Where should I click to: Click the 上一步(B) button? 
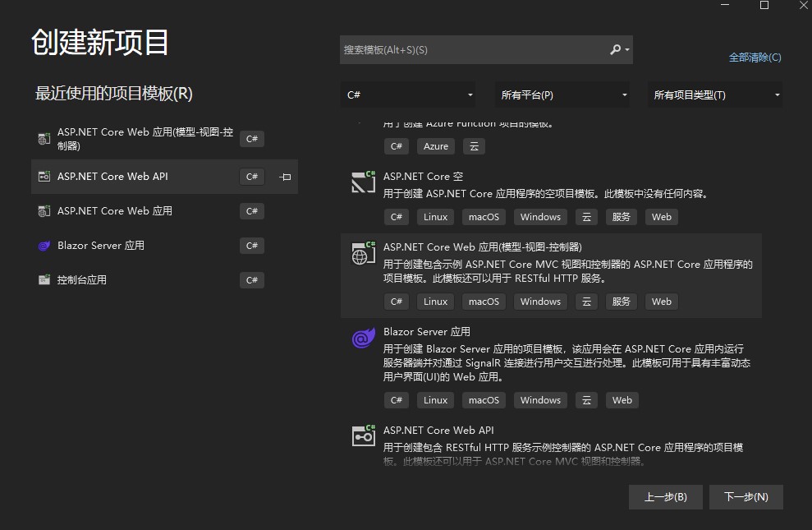pos(666,497)
